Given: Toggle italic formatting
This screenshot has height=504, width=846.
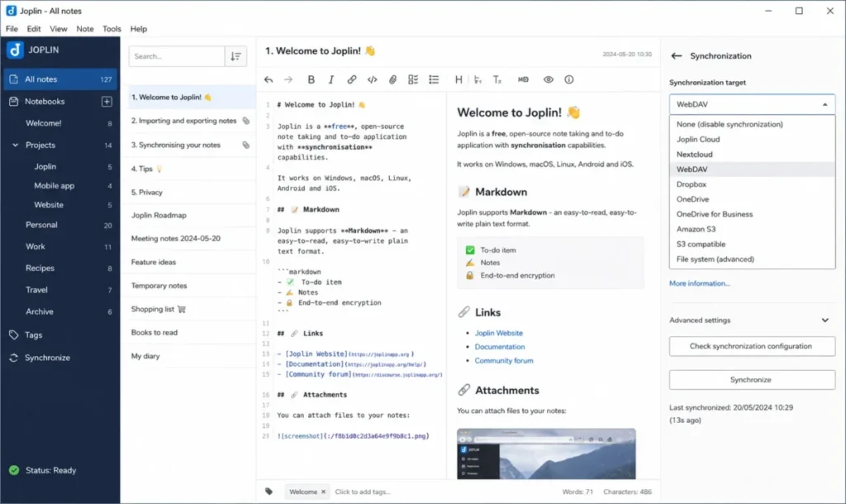Looking at the screenshot, I should (x=330, y=79).
